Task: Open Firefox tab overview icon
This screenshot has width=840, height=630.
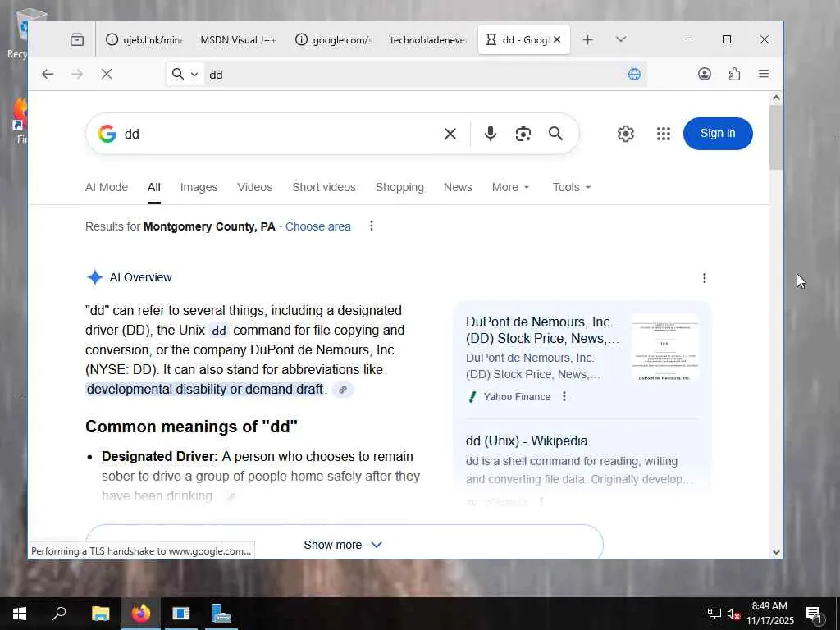Action: (x=77, y=39)
